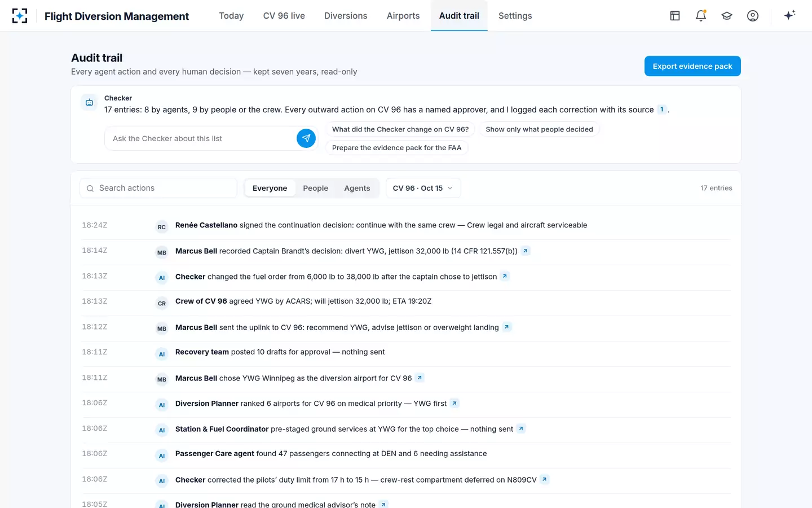812x508 pixels.
Task: Open the AI sparkle assistant icon
Action: 789,15
